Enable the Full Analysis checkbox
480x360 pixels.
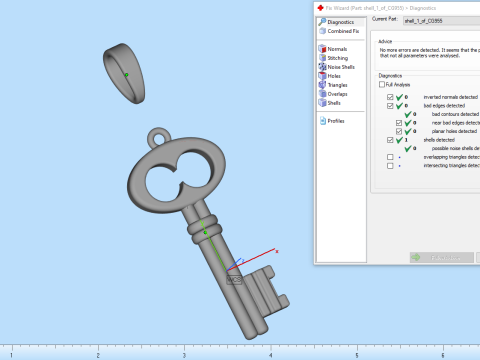(382, 84)
